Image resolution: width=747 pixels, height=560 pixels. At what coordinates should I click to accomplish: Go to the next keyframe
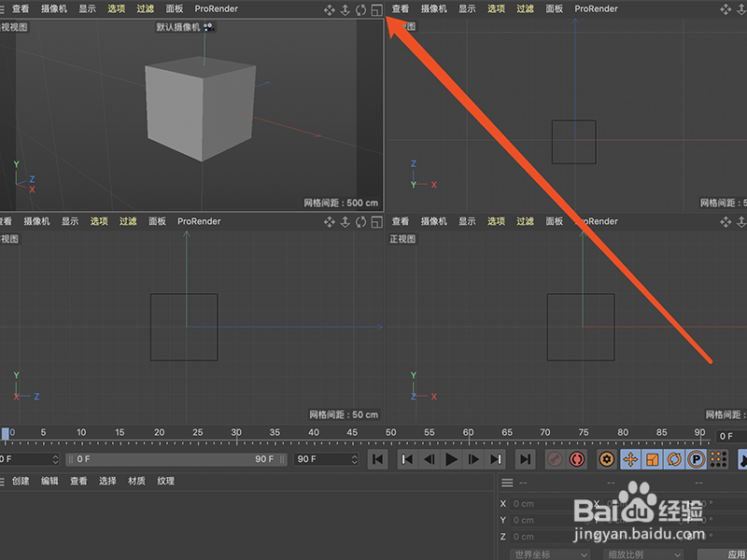click(x=496, y=459)
